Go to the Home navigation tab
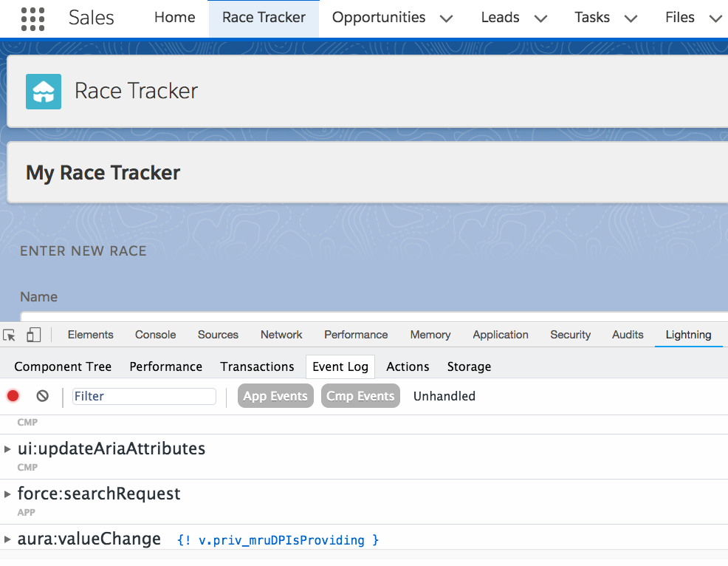728x566 pixels. [174, 18]
